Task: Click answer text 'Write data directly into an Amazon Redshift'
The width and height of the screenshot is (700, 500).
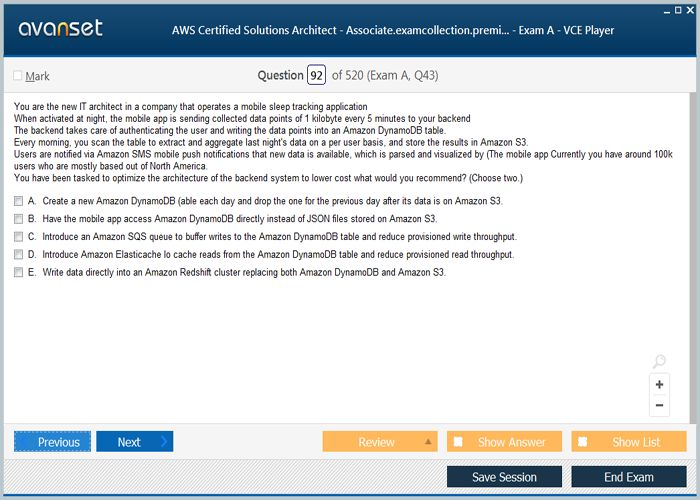Action: tap(127, 272)
